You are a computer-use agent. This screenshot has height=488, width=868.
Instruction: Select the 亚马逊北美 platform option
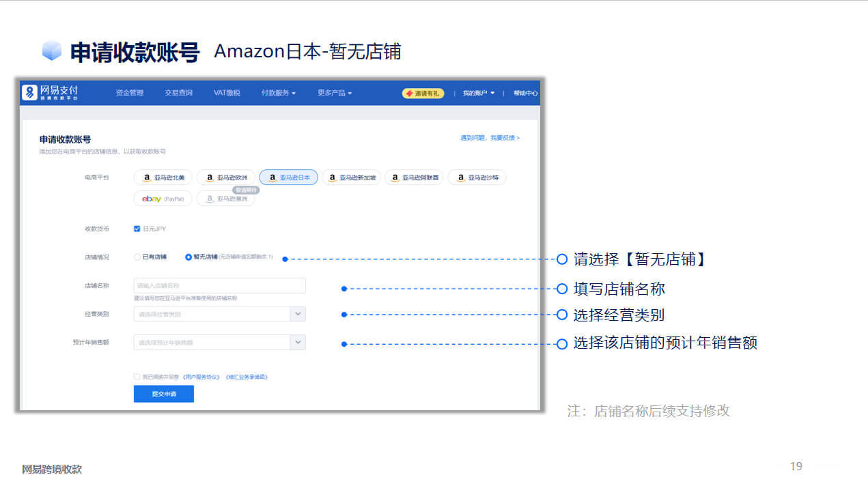[163, 177]
